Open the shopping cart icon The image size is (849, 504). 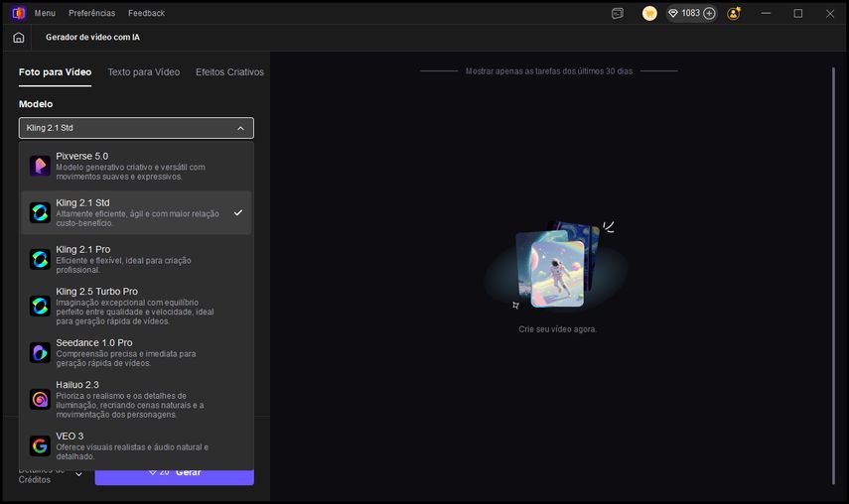(649, 13)
